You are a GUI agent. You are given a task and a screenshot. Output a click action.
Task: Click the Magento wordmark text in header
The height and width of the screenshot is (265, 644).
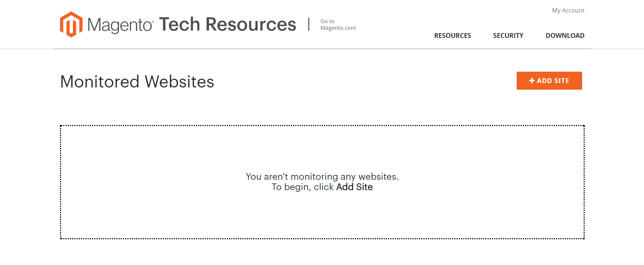(120, 25)
